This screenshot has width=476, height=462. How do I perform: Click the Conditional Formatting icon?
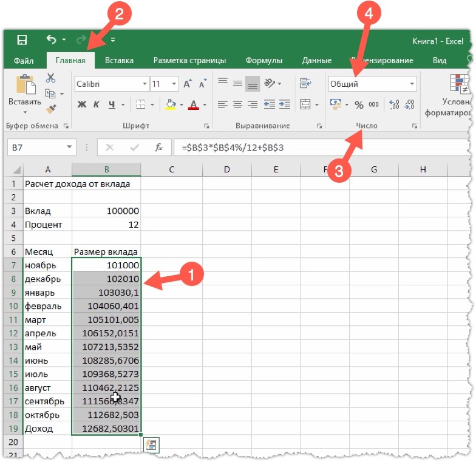tap(460, 84)
